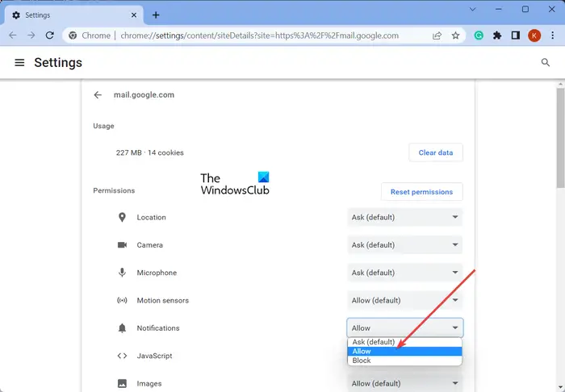The height and width of the screenshot is (392, 565).
Task: Open the Motion sensors permission dropdown
Action: click(404, 300)
